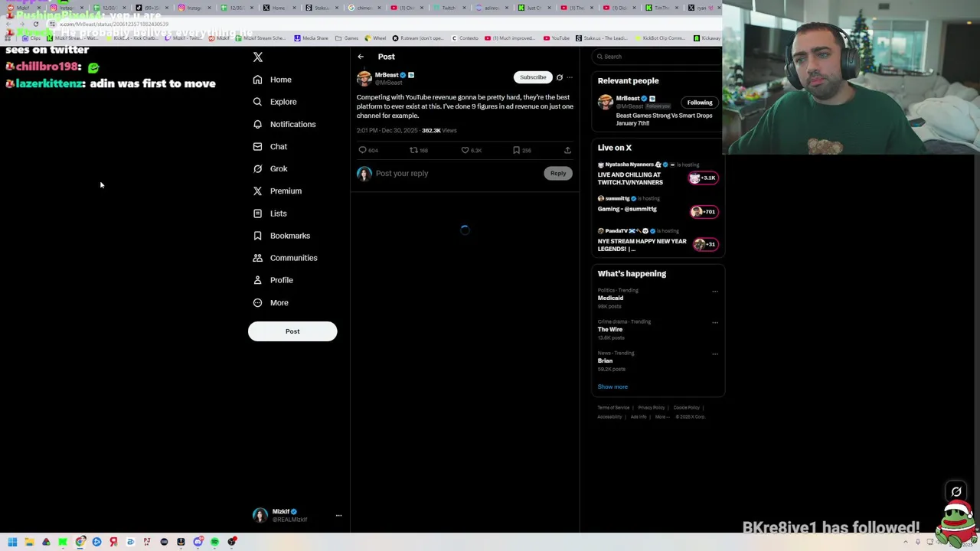Click the Grok explain icon beside Subscribe
This screenshot has height=551, width=980.
pos(559,77)
